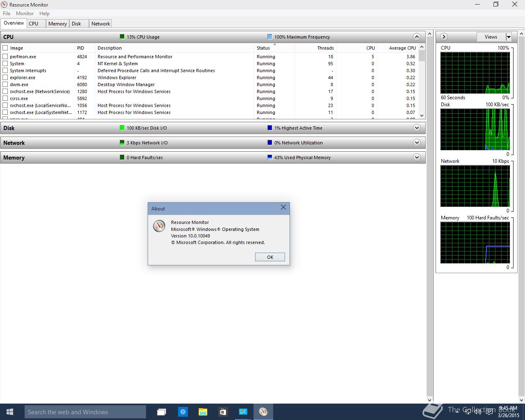
Task: Select the Overview tab
Action: pos(14,23)
